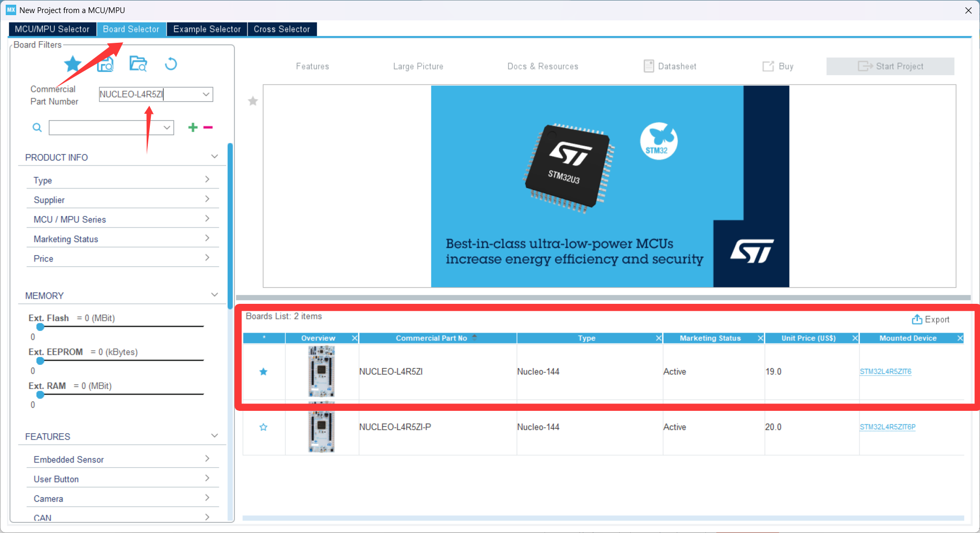The height and width of the screenshot is (533, 980).
Task: Switch to MCU/MPU Selector tab
Action: [x=52, y=29]
